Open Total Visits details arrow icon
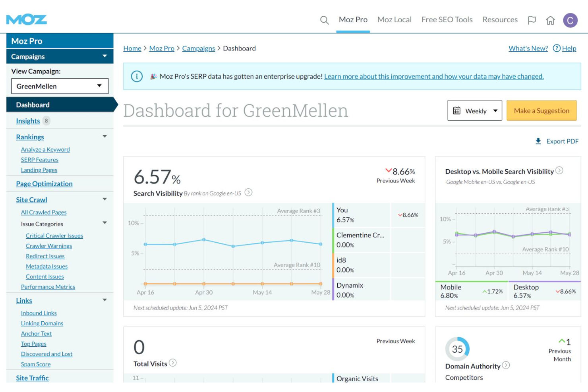Viewport: 588px width, 392px height. pyautogui.click(x=172, y=363)
